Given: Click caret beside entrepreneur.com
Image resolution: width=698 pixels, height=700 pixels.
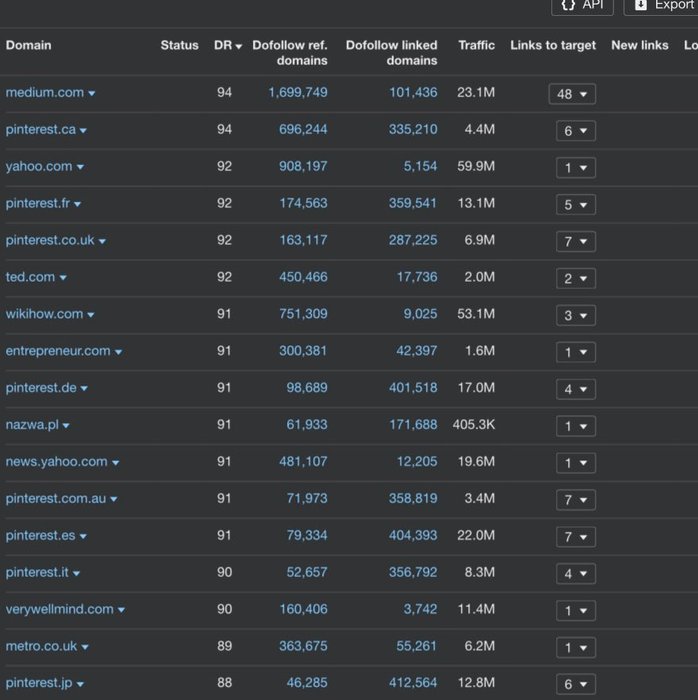Looking at the screenshot, I should click(119, 352).
